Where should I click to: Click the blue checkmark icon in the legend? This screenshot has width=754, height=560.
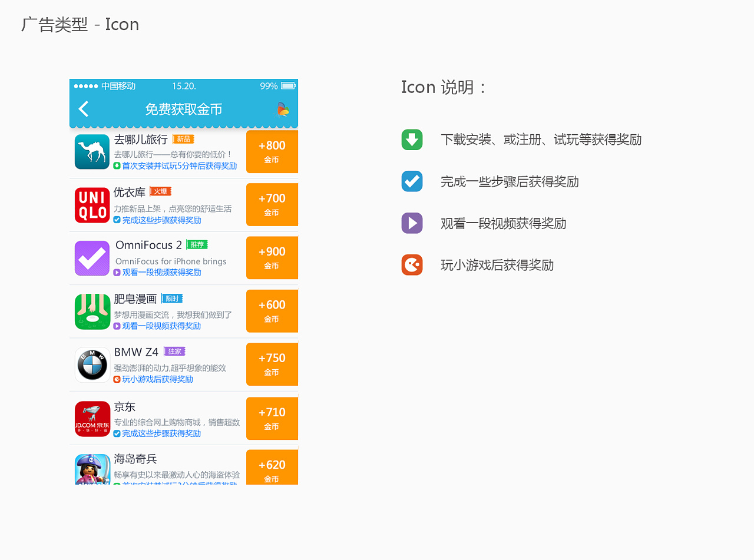412,181
